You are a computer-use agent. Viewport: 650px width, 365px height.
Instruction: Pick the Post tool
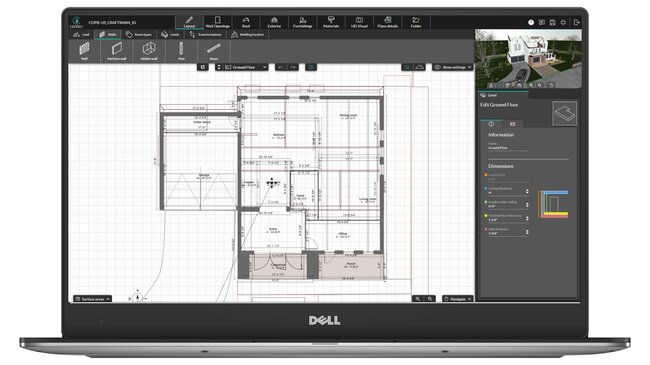tap(181, 51)
